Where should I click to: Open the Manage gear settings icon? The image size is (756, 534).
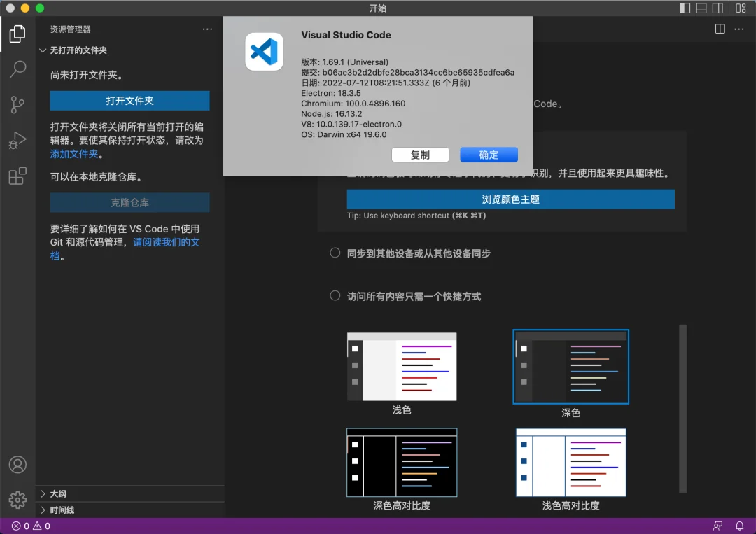[17, 500]
